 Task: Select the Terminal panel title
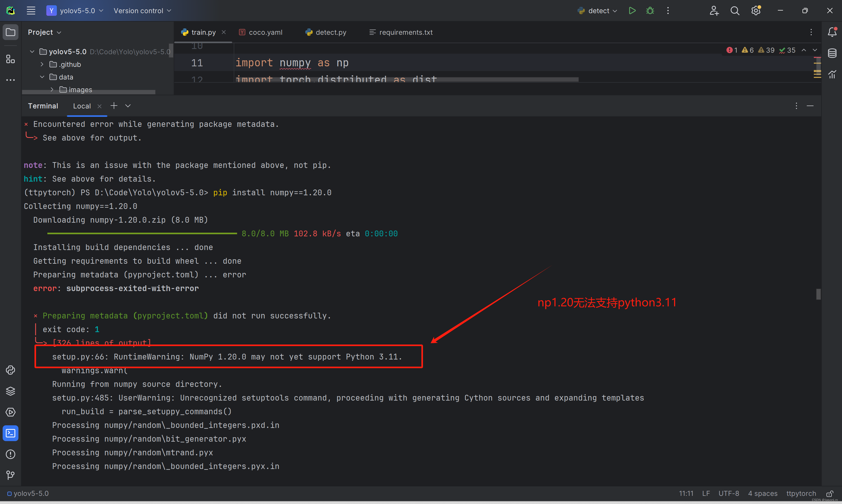(x=43, y=106)
